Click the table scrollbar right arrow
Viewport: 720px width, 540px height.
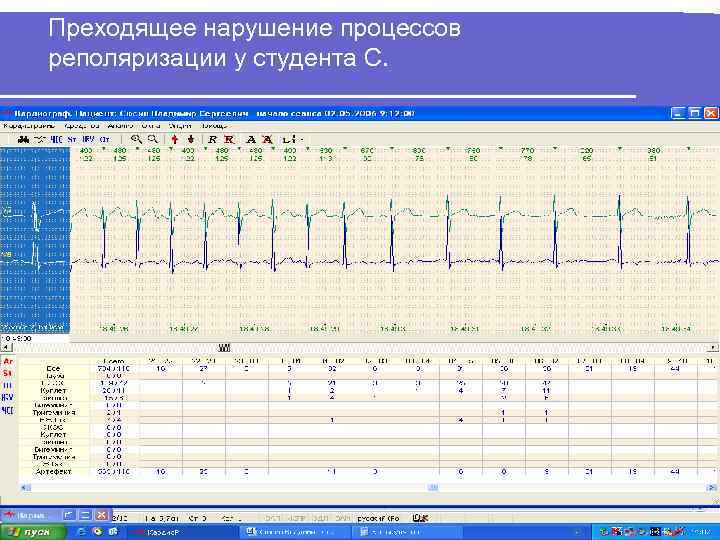click(x=712, y=488)
